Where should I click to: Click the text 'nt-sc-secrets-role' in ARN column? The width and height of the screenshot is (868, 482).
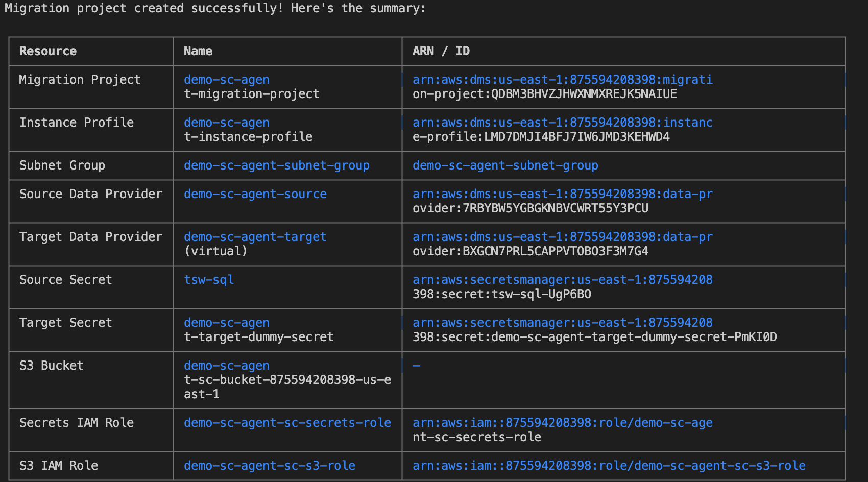477,437
